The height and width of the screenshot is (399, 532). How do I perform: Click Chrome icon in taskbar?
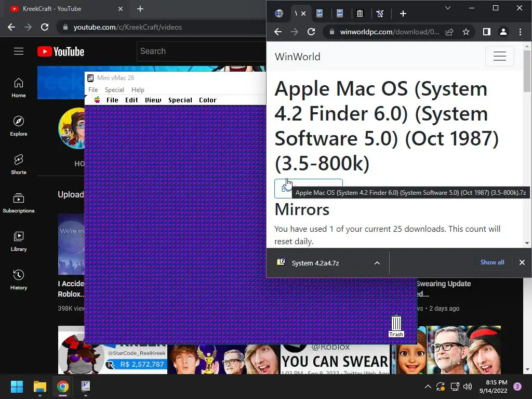63,387
